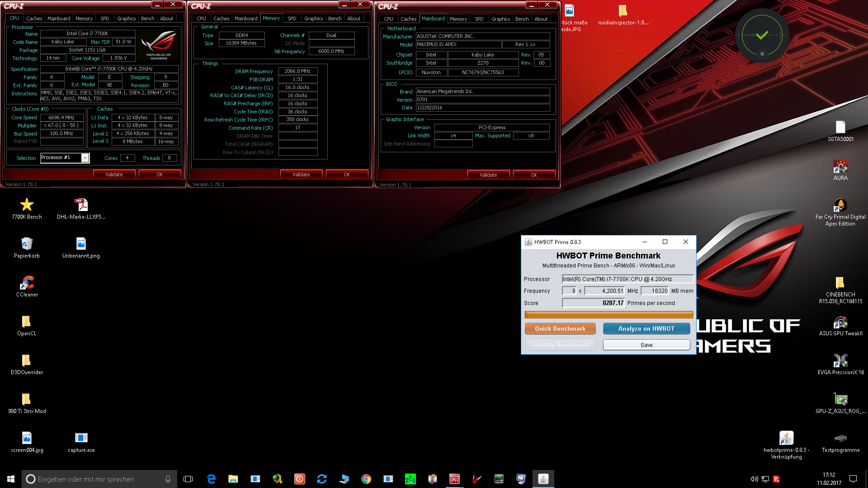868x488 pixels.
Task: Click the Core Speed value 6698.4 MHz
Action: click(x=61, y=117)
